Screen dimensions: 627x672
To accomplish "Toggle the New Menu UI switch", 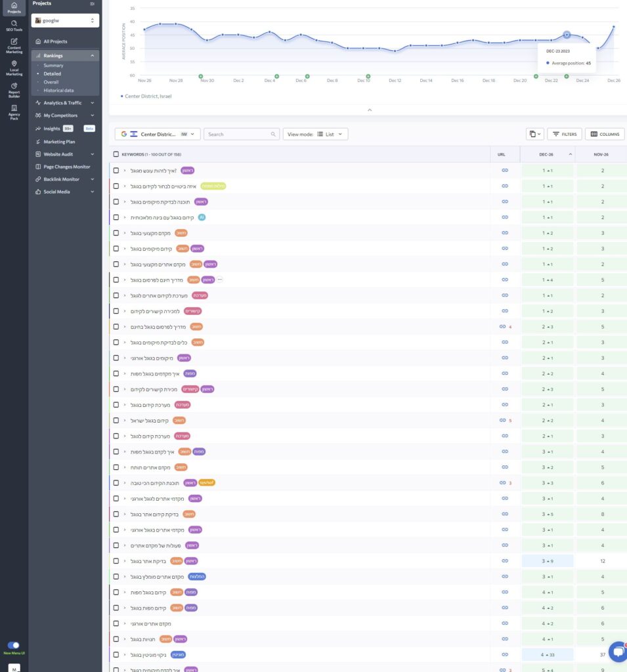I will pyautogui.click(x=13, y=645).
